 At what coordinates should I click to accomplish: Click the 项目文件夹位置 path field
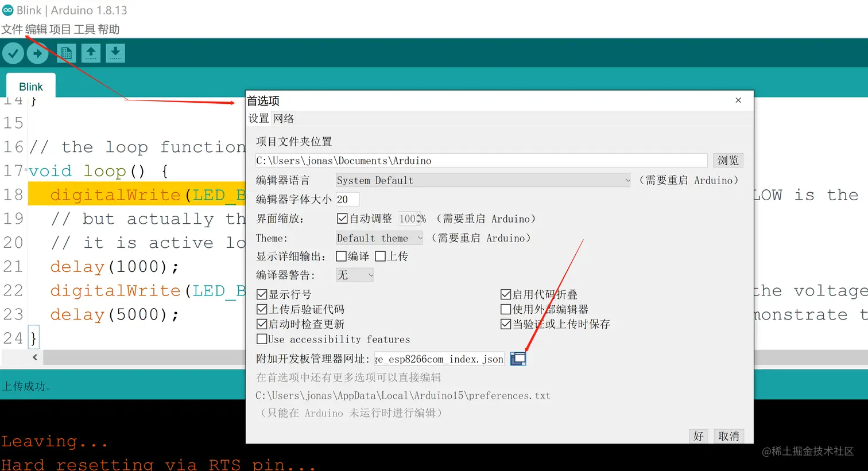point(482,161)
